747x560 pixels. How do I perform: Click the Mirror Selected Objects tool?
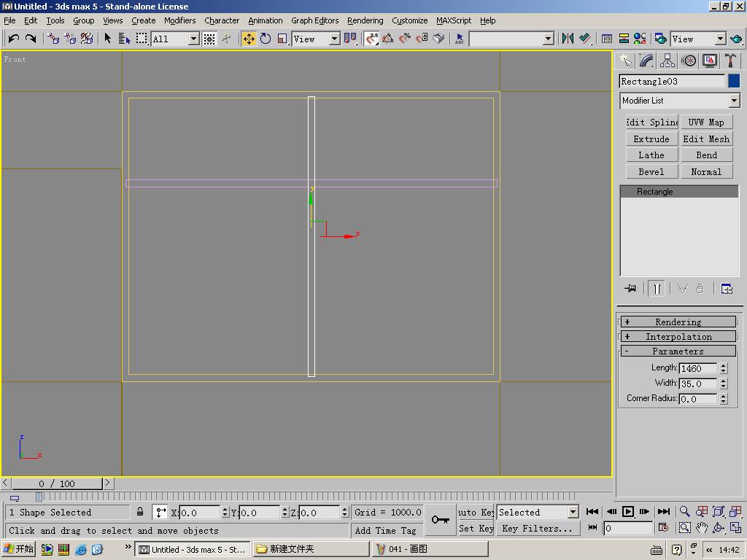(x=568, y=39)
